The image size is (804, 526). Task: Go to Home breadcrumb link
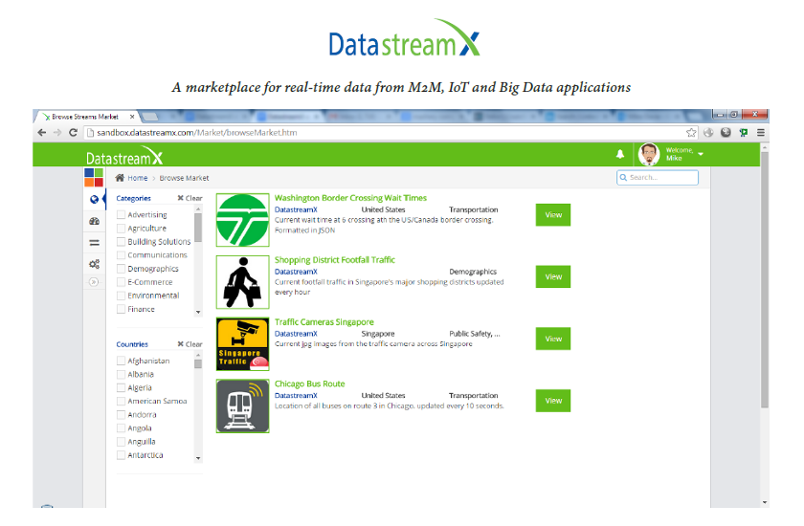click(x=137, y=178)
